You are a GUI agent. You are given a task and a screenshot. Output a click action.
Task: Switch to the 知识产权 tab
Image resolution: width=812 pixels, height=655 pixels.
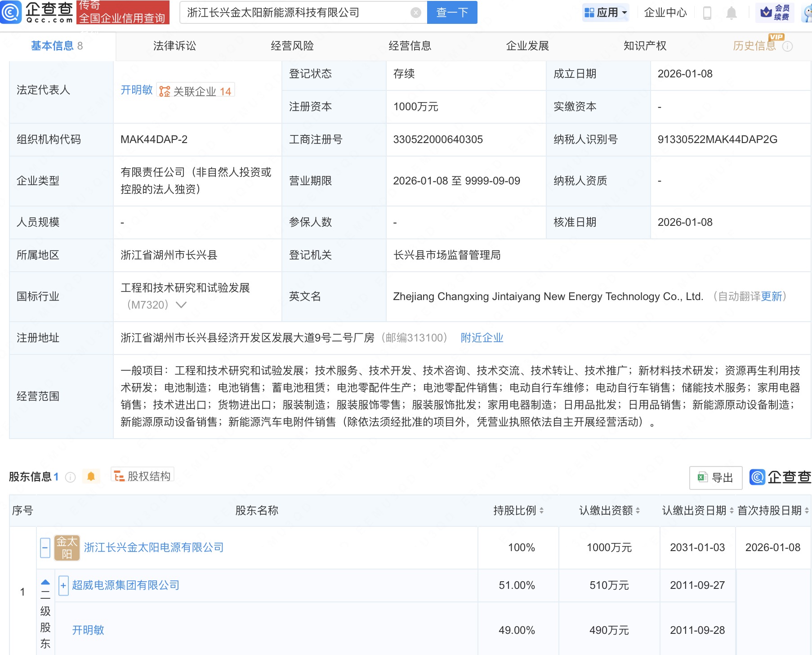point(644,46)
